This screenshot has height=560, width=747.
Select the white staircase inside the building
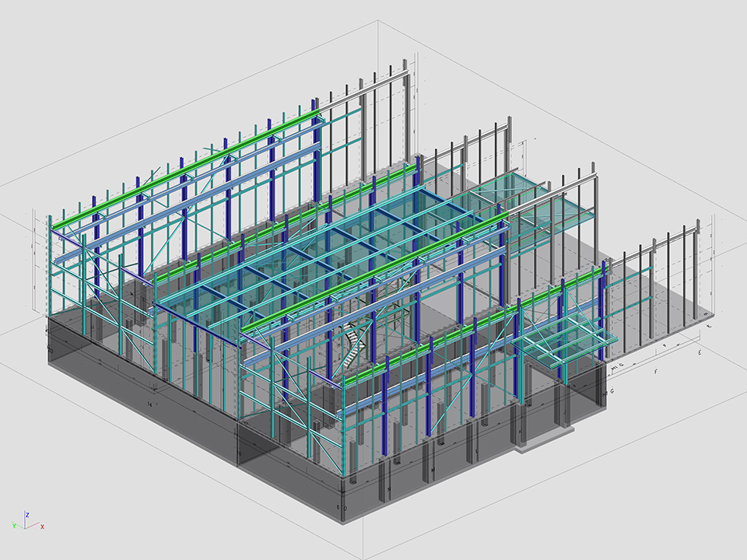(355, 345)
